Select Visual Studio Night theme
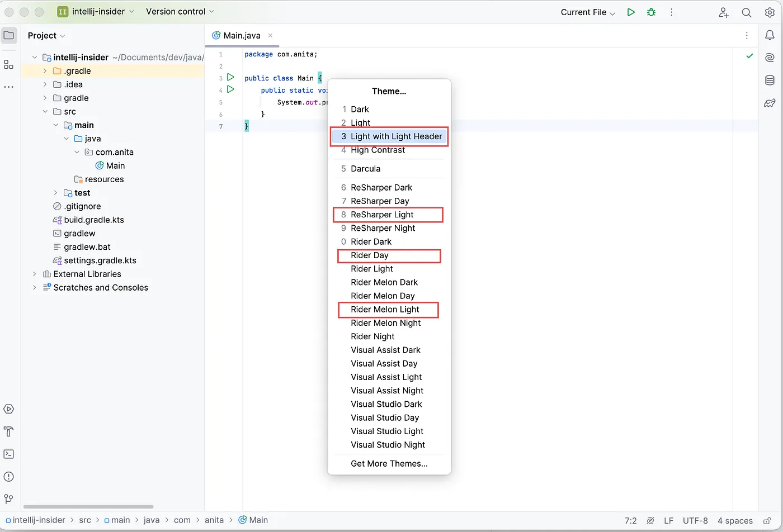 tap(389, 445)
